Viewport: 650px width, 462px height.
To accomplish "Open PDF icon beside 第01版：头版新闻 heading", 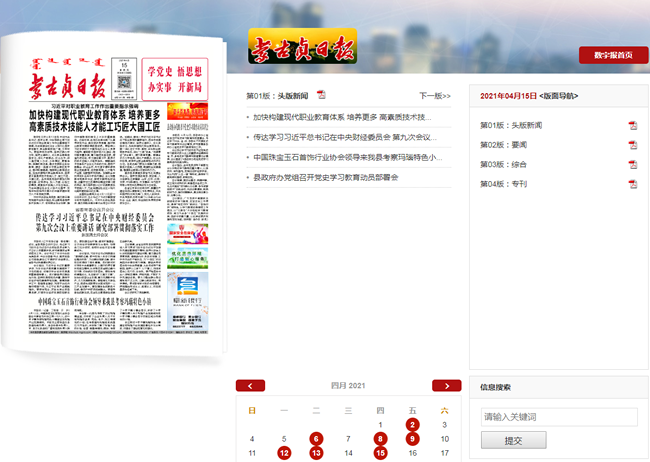I will point(321,95).
